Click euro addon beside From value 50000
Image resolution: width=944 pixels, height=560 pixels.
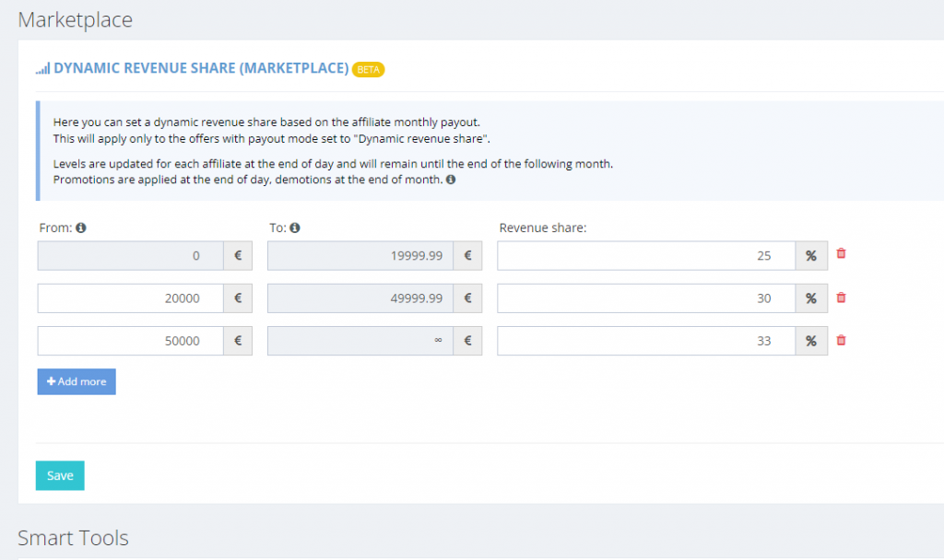[238, 341]
